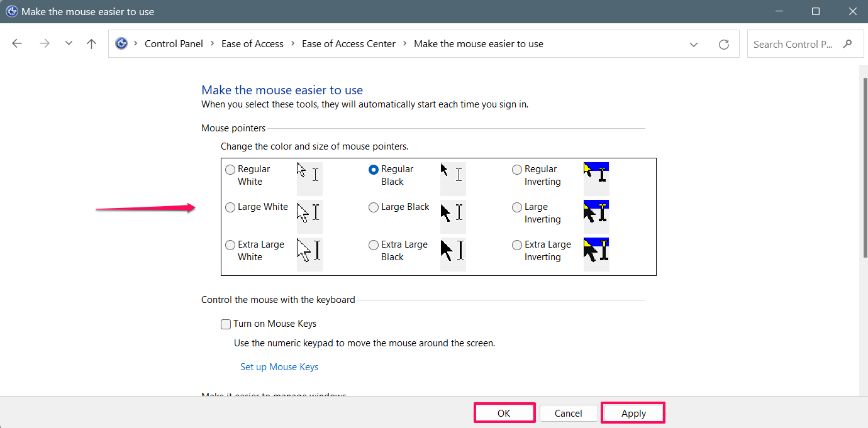Expand chevron after Ease of Access Center
This screenshot has height=428, width=868.
[x=404, y=44]
